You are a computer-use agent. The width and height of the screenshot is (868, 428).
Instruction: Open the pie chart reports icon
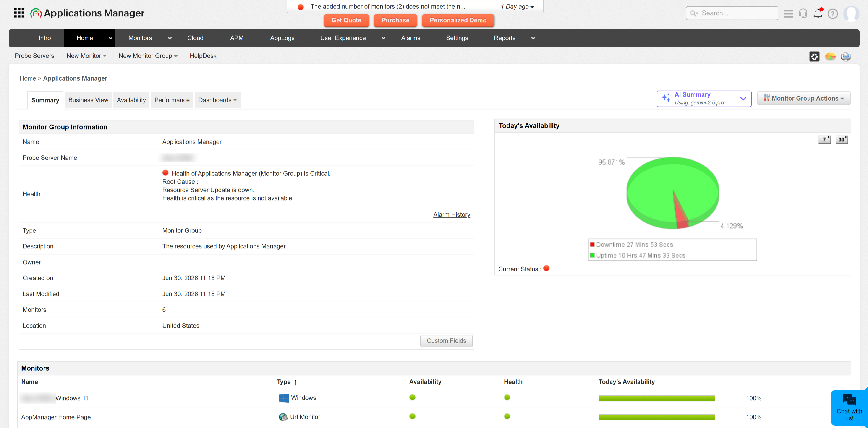(x=830, y=56)
